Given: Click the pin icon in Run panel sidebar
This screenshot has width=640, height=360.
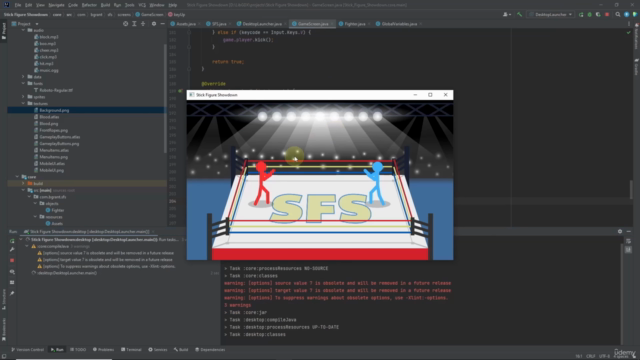Looking at the screenshot, I should [12, 293].
